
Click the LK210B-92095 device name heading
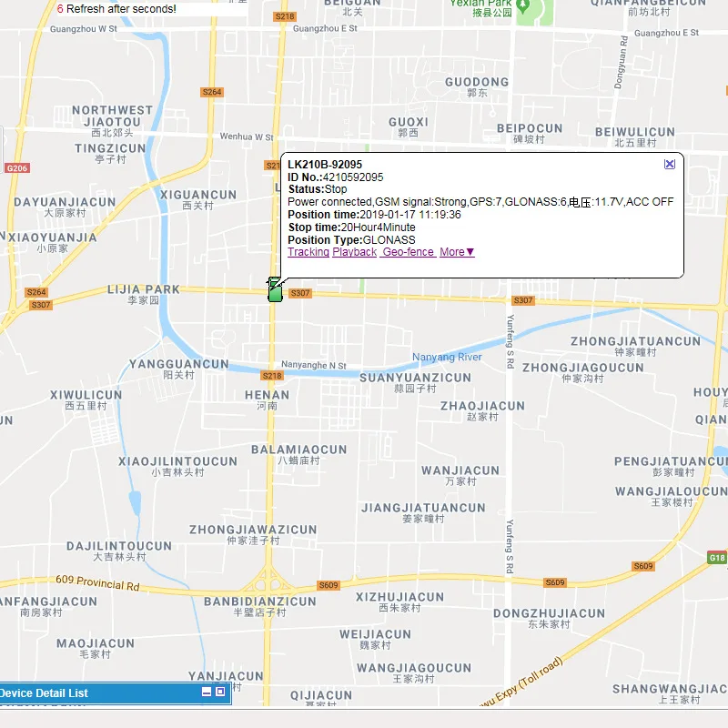pyautogui.click(x=325, y=165)
